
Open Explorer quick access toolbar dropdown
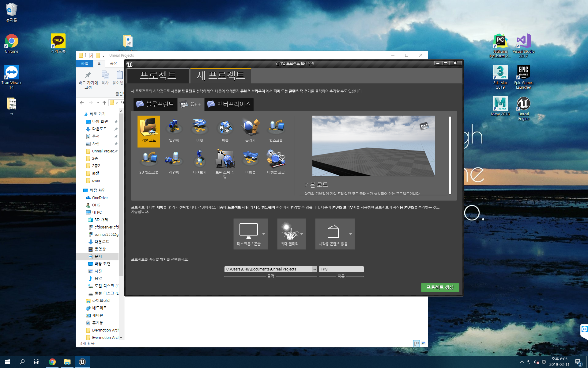coord(104,56)
